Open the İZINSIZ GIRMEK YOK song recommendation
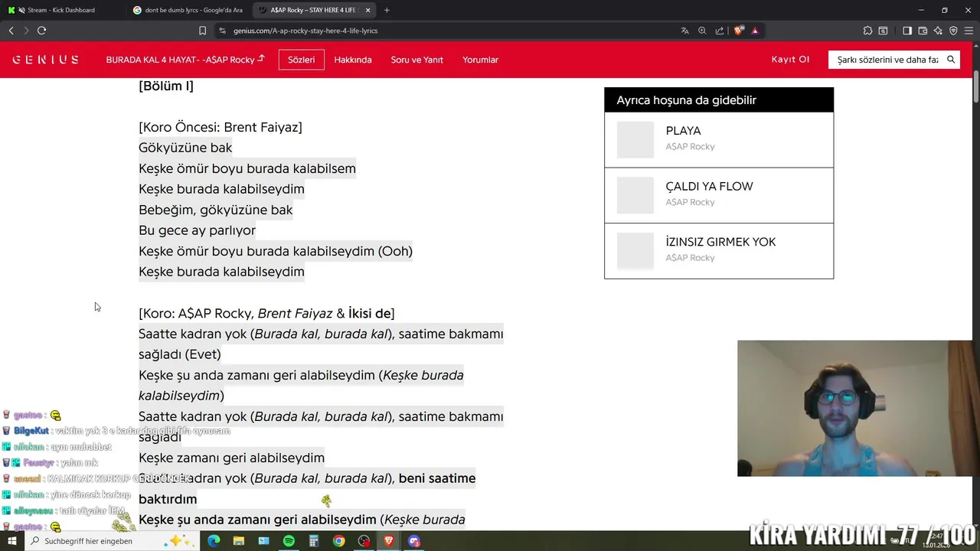 [x=719, y=251]
